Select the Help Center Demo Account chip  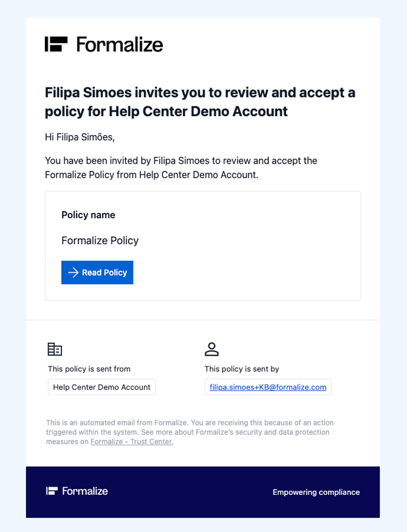pyautogui.click(x=101, y=387)
